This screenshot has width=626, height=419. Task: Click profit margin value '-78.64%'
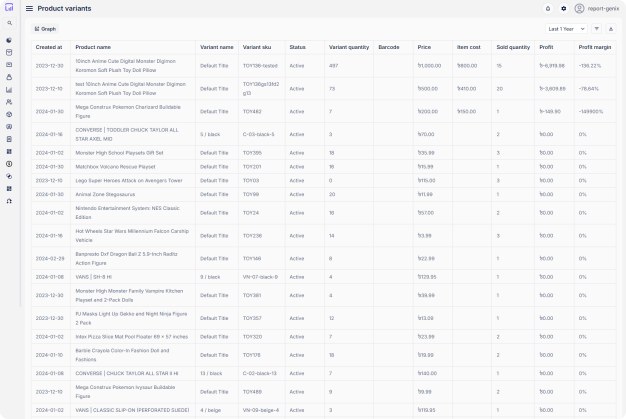tap(588, 89)
